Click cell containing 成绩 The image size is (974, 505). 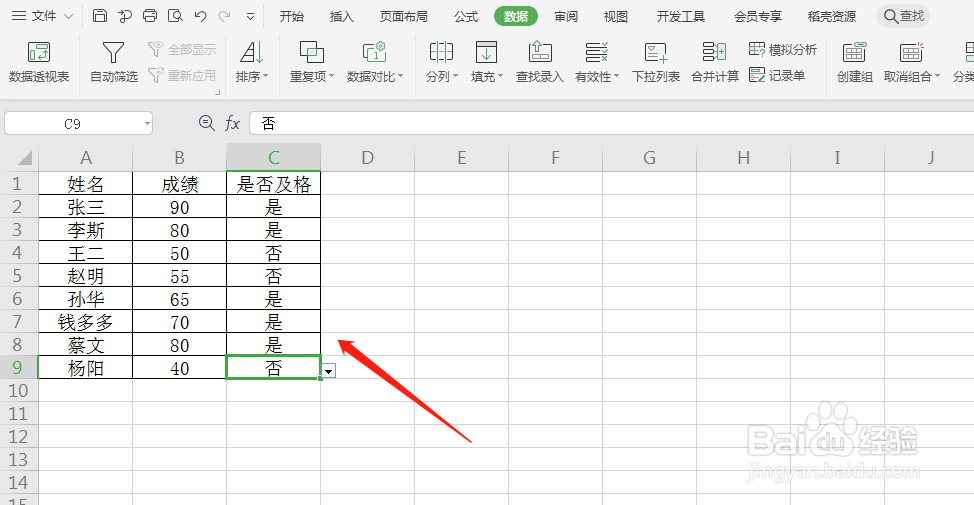click(x=180, y=184)
